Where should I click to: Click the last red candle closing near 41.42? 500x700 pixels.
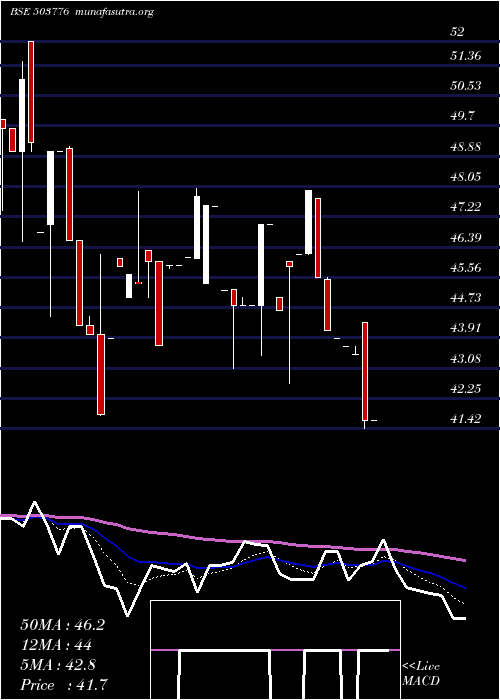pos(365,371)
